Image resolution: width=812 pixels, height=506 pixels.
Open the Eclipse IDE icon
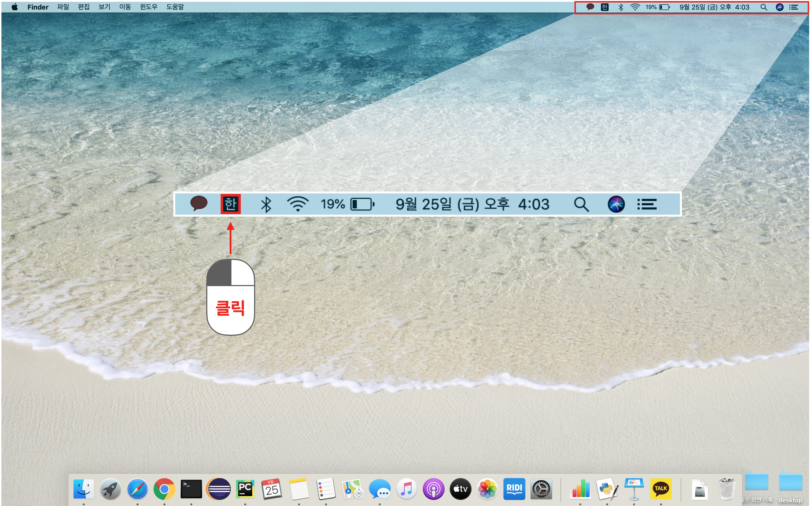218,489
